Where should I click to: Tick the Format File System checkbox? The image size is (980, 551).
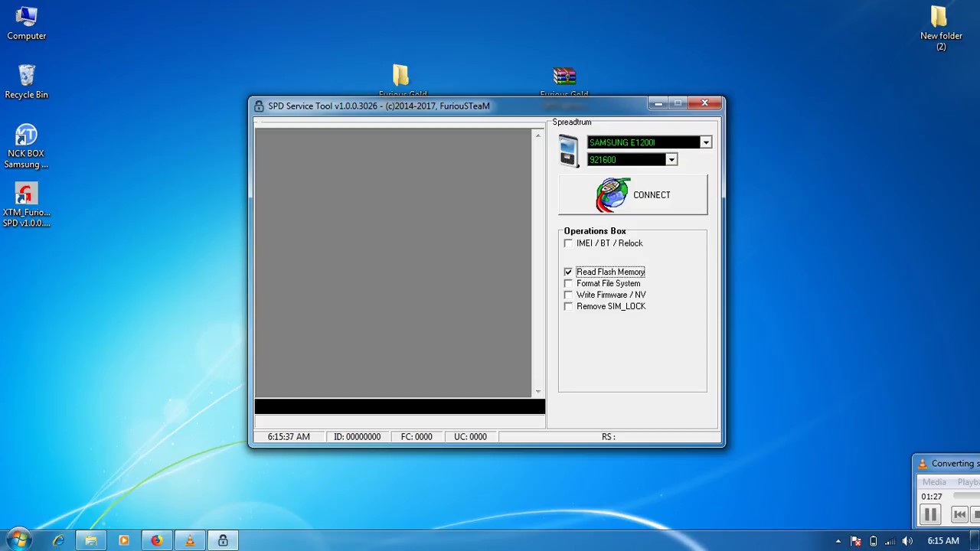[568, 283]
